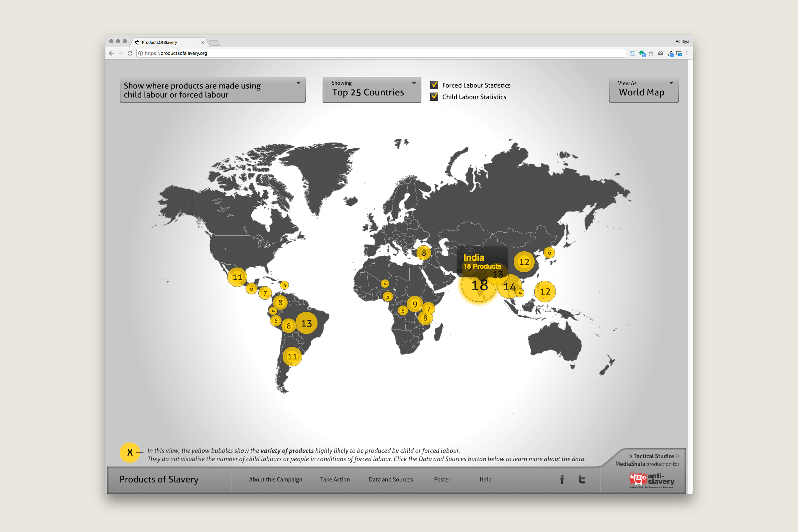
Task: Open the Poster page
Action: [x=442, y=479]
